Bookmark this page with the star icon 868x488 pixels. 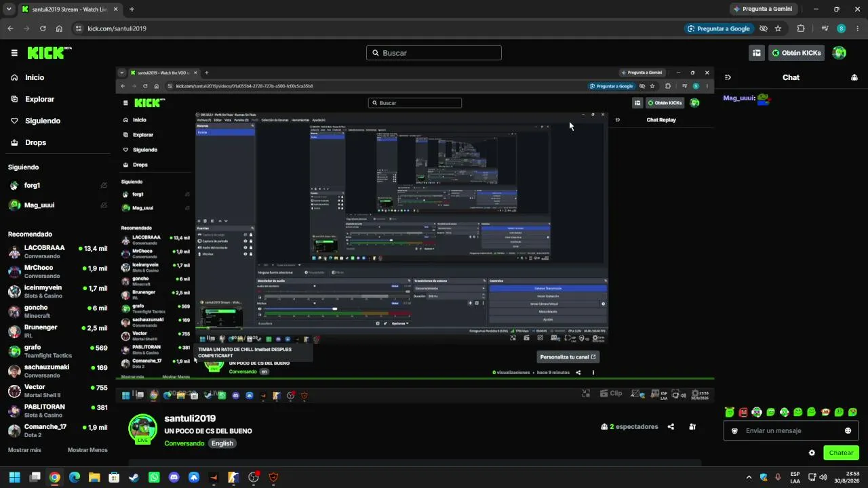point(778,28)
